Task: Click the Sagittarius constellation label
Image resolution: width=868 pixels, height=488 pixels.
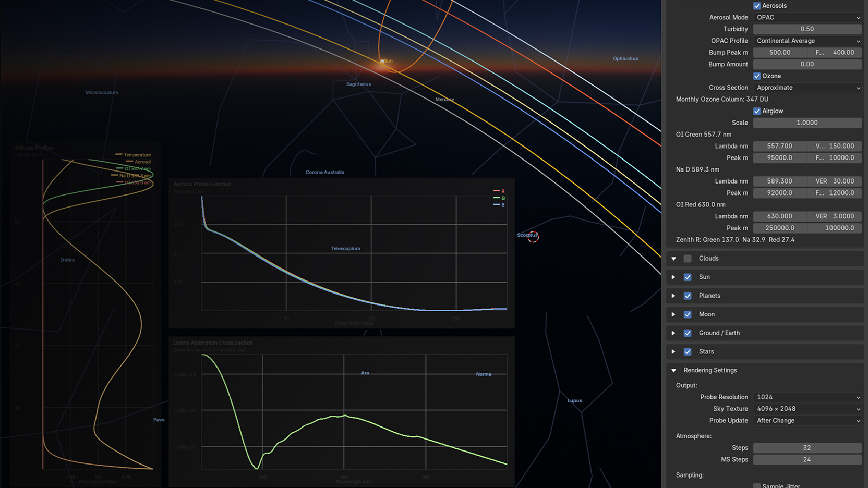Action: [359, 84]
